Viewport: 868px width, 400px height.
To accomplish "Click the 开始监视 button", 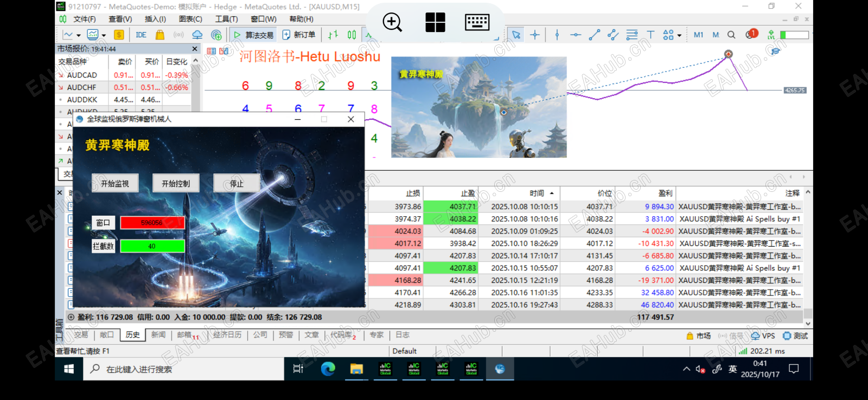I will (115, 184).
